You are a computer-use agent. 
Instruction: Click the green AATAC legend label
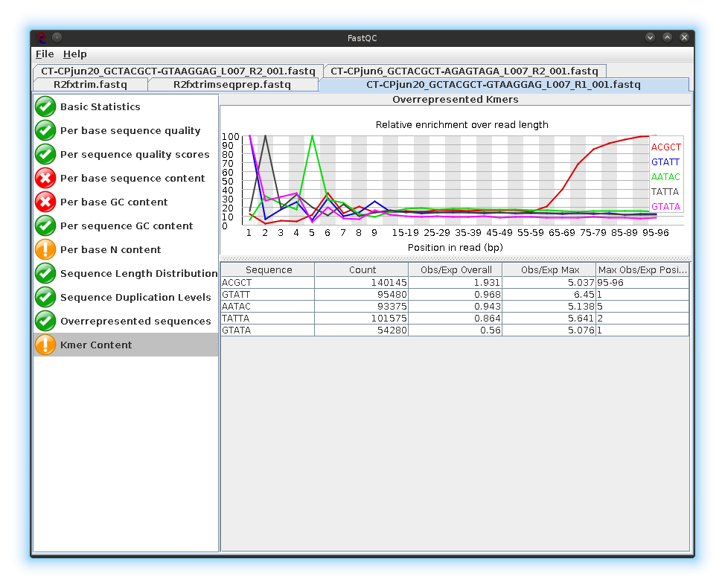[665, 176]
